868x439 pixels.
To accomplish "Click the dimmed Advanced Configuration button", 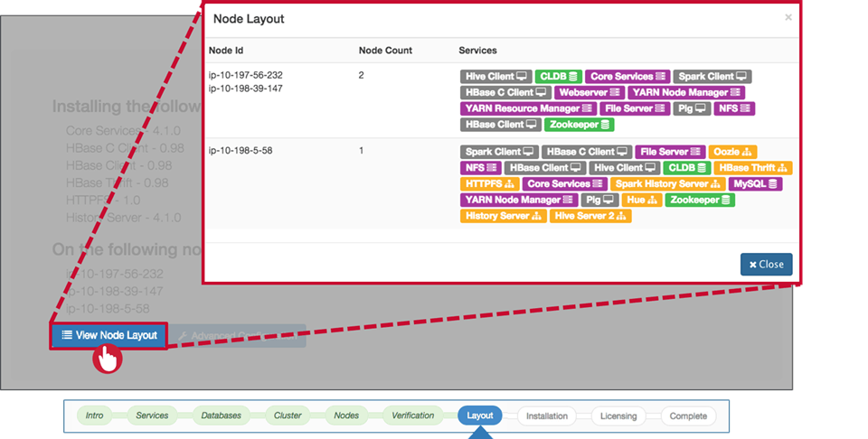I will pyautogui.click(x=237, y=336).
